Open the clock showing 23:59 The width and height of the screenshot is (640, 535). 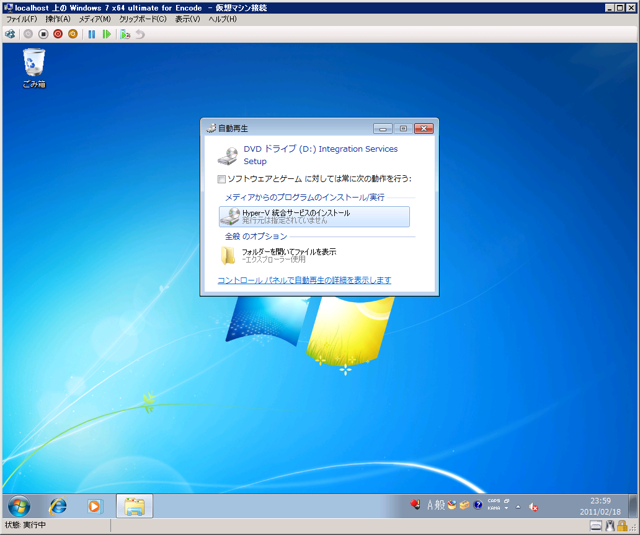[600, 506]
